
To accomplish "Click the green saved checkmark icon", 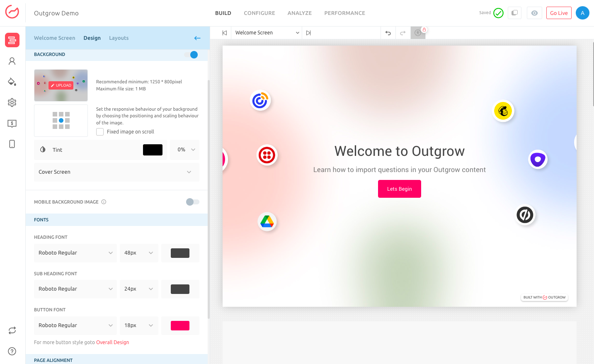I will point(498,13).
